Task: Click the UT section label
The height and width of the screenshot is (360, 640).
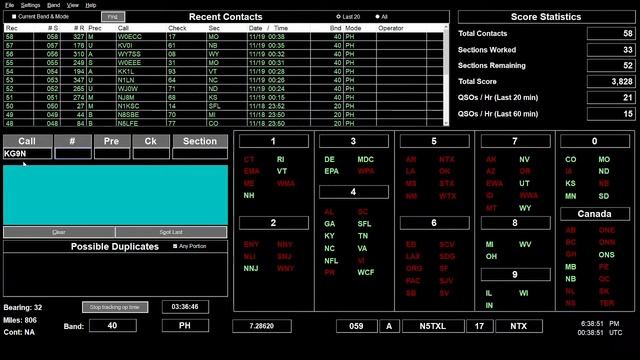Action: (x=524, y=184)
